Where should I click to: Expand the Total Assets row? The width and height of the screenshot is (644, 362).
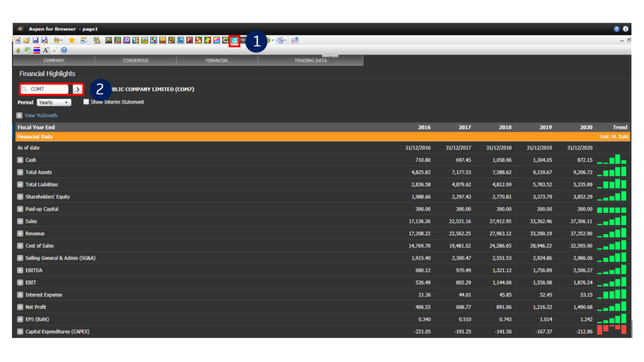click(20, 172)
